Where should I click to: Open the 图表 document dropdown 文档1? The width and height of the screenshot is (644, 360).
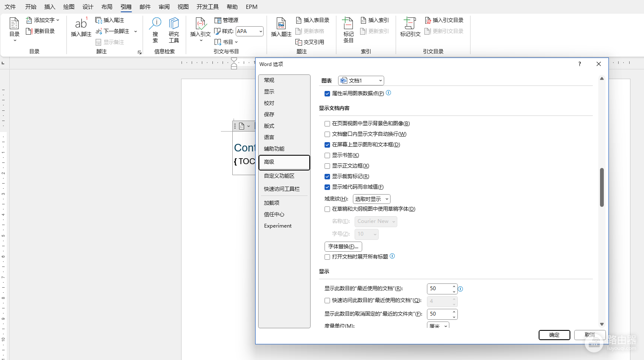[x=361, y=80]
